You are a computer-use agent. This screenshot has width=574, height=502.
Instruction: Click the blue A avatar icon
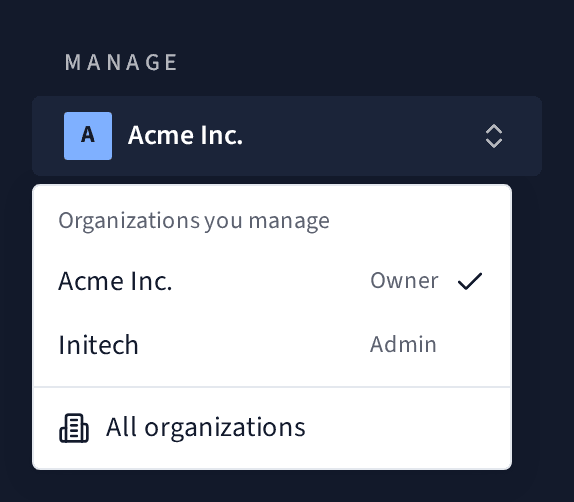point(88,136)
